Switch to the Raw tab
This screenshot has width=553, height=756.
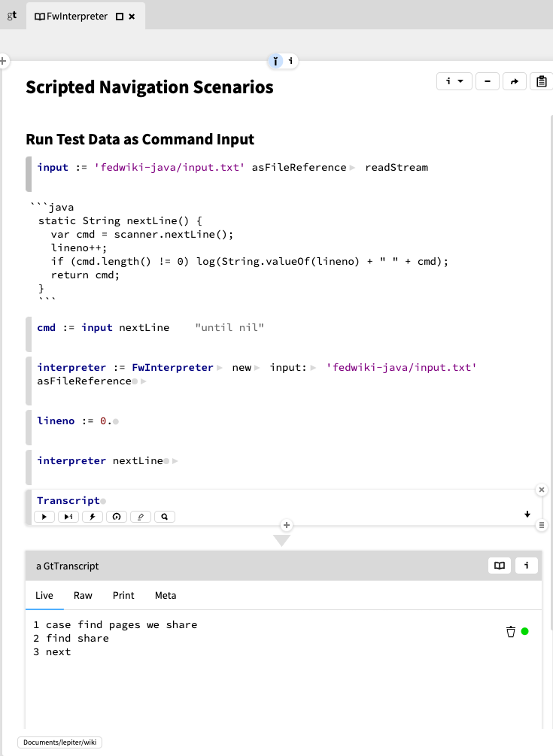point(83,596)
